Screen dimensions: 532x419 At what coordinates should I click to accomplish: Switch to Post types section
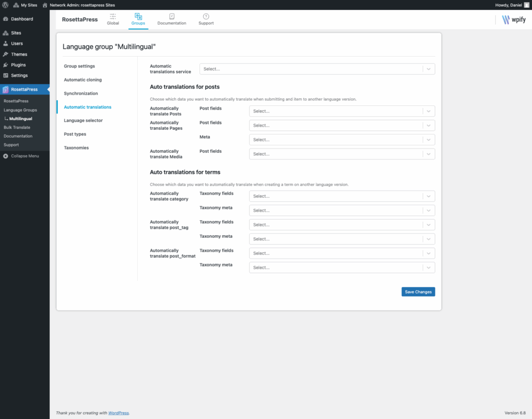75,134
